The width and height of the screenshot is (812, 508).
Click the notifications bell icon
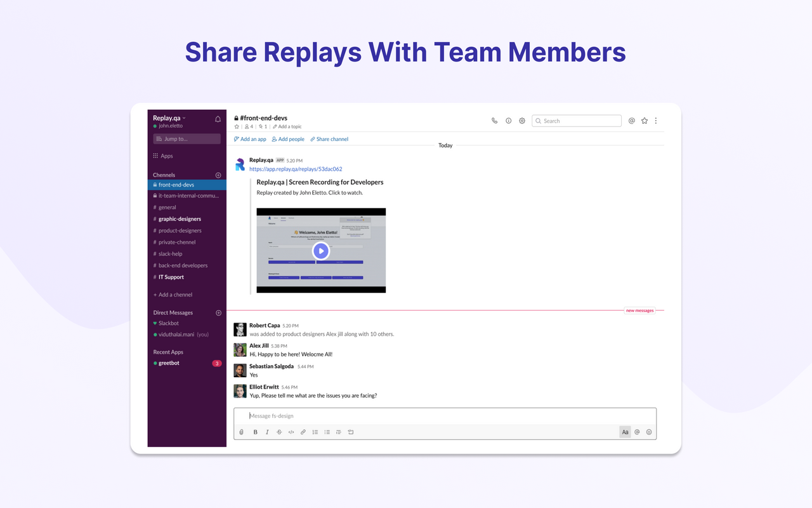[218, 119]
